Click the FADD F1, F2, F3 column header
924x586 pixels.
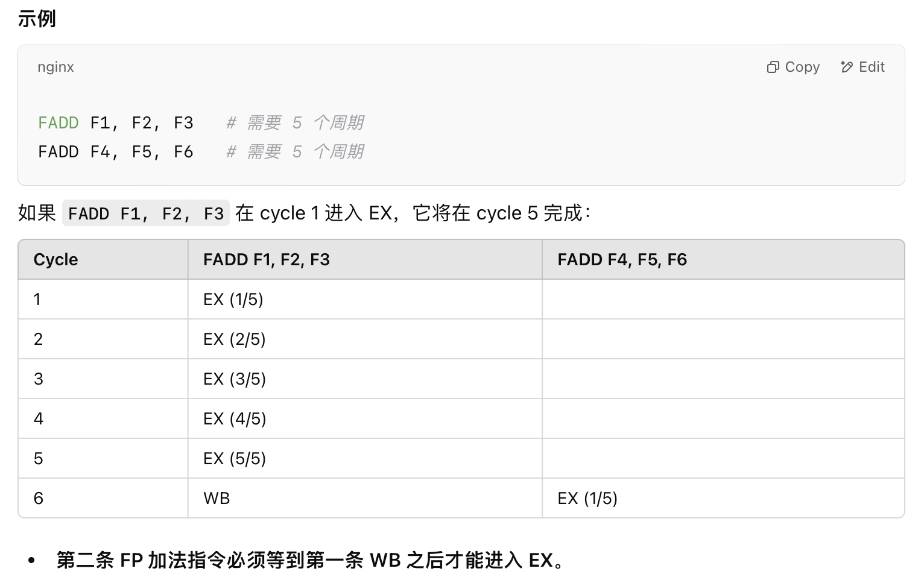pos(267,259)
